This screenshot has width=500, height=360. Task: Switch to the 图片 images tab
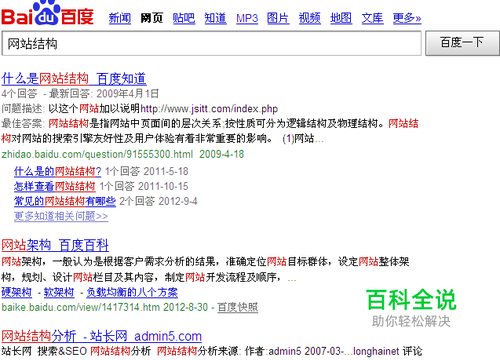coord(278,18)
